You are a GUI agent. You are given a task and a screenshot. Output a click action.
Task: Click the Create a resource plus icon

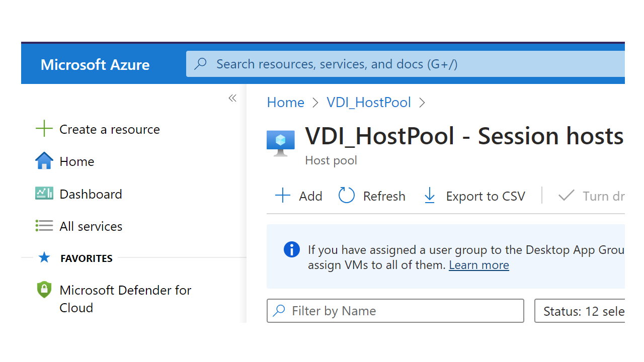click(44, 129)
